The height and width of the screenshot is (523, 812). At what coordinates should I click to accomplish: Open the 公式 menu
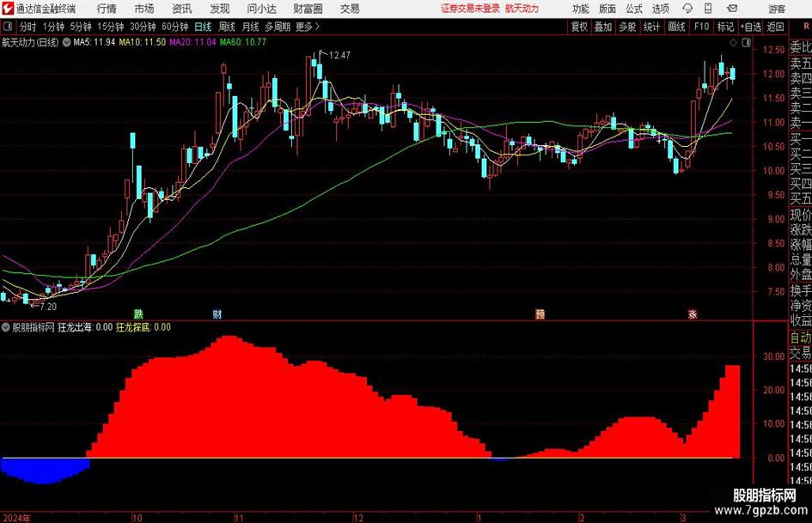[x=634, y=9]
